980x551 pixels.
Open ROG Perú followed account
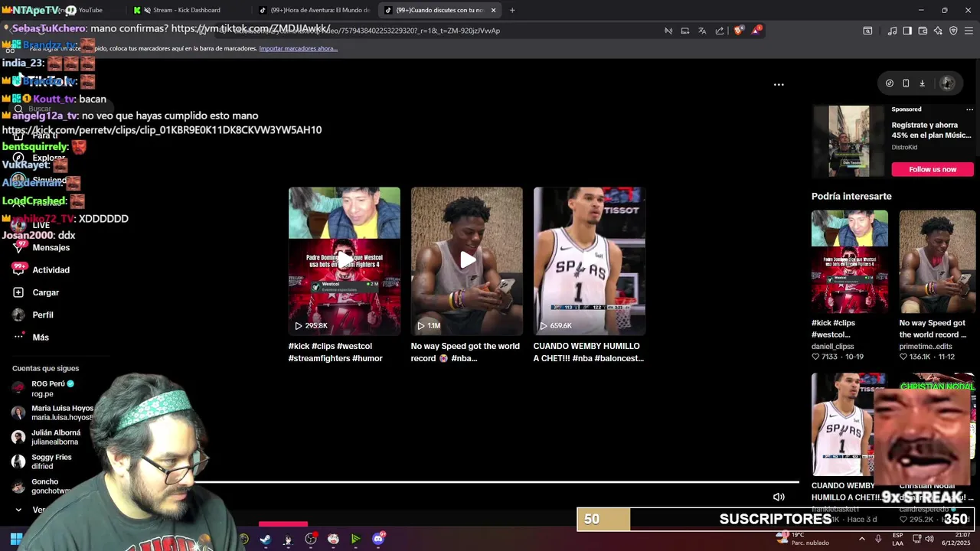pyautogui.click(x=52, y=388)
